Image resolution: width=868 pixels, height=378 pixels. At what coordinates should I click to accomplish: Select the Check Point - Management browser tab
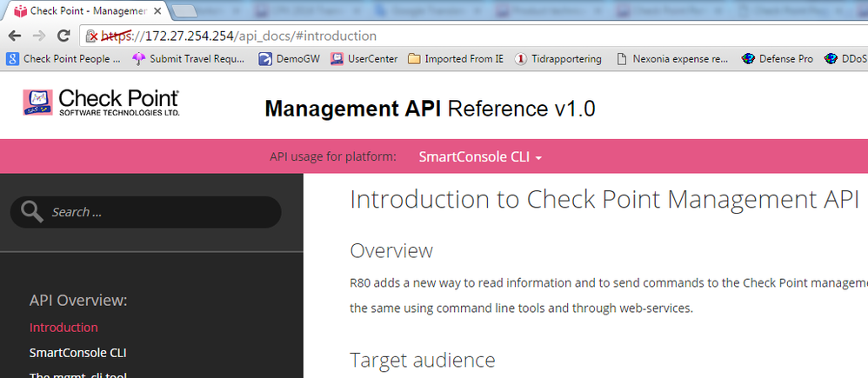(x=88, y=11)
